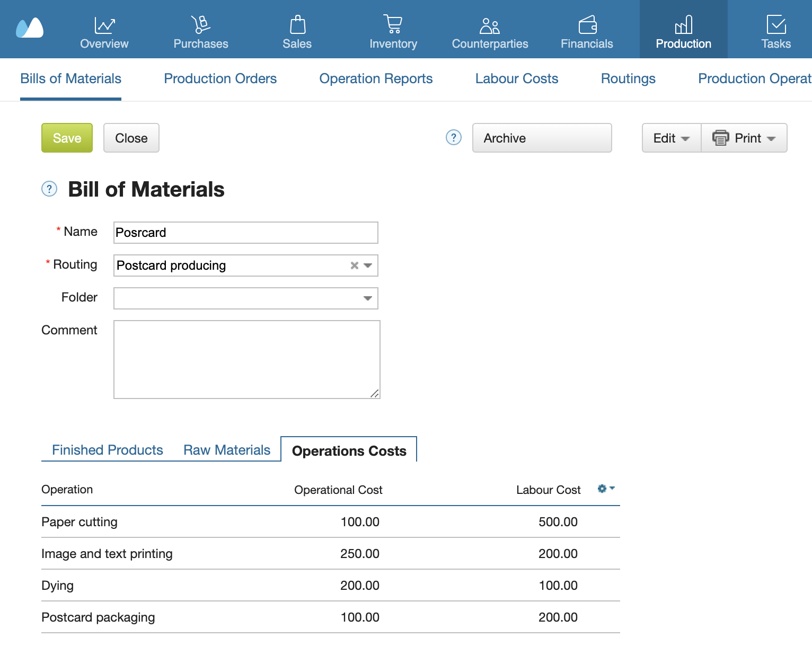Open Sales via its bag icon
This screenshot has width=812, height=655.
[297, 24]
